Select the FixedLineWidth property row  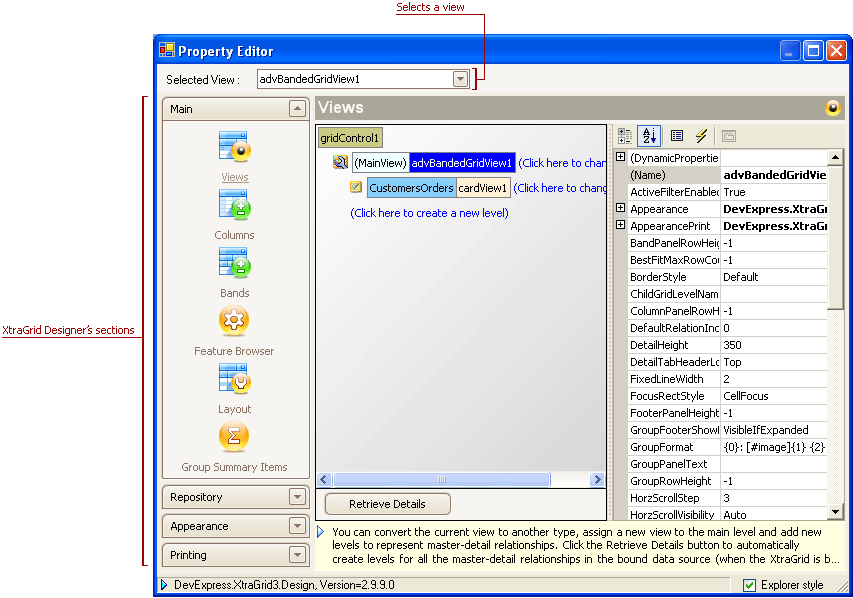pos(727,379)
